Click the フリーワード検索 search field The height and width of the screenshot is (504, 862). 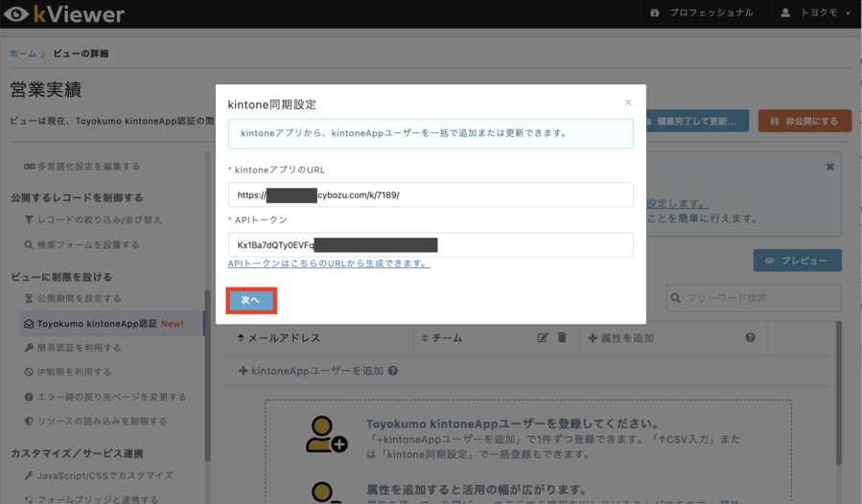click(754, 298)
